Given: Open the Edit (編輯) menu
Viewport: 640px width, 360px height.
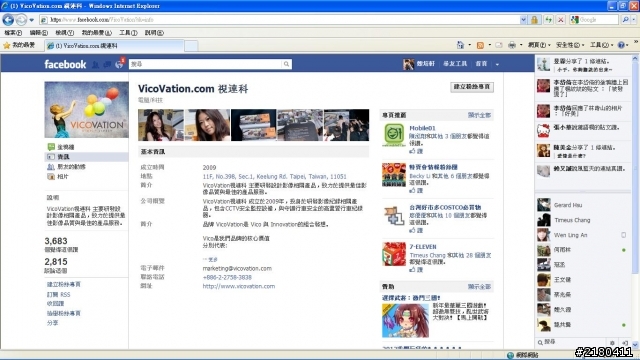Looking at the screenshot, I should click(38, 33).
